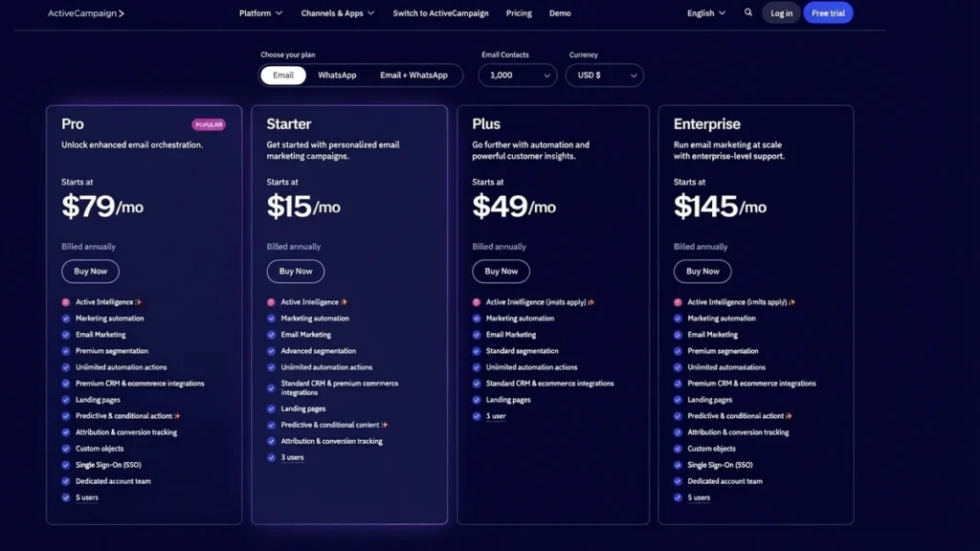Screen dimensions: 980x551
Task: Click the ActiveCampaign logo
Action: pyautogui.click(x=85, y=13)
